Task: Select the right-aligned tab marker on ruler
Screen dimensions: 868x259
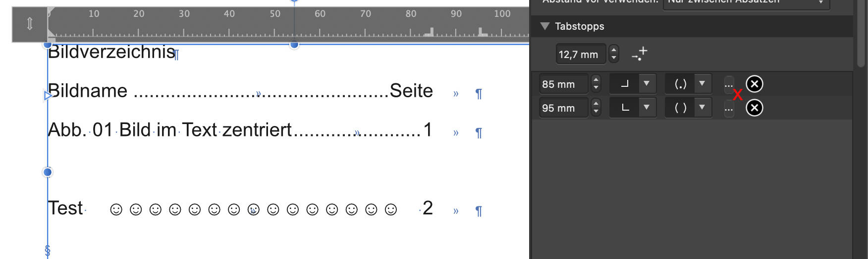Action: [x=429, y=32]
